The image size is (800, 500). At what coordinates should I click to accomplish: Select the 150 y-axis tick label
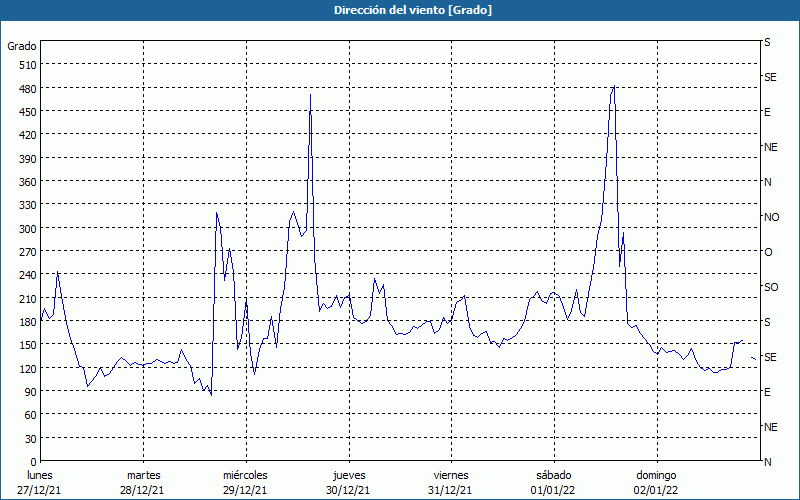28,344
